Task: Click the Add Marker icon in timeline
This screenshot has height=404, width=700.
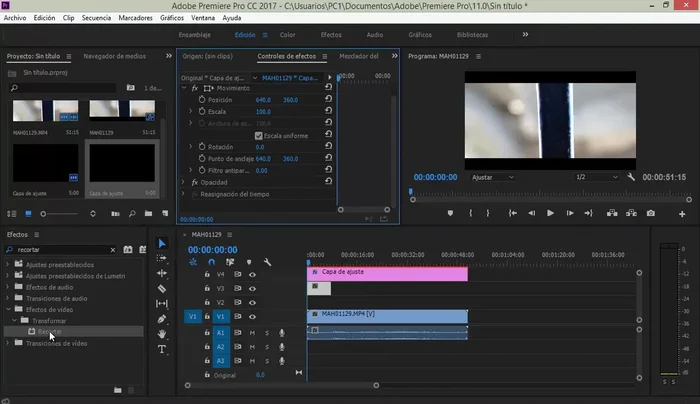Action: coord(249,262)
